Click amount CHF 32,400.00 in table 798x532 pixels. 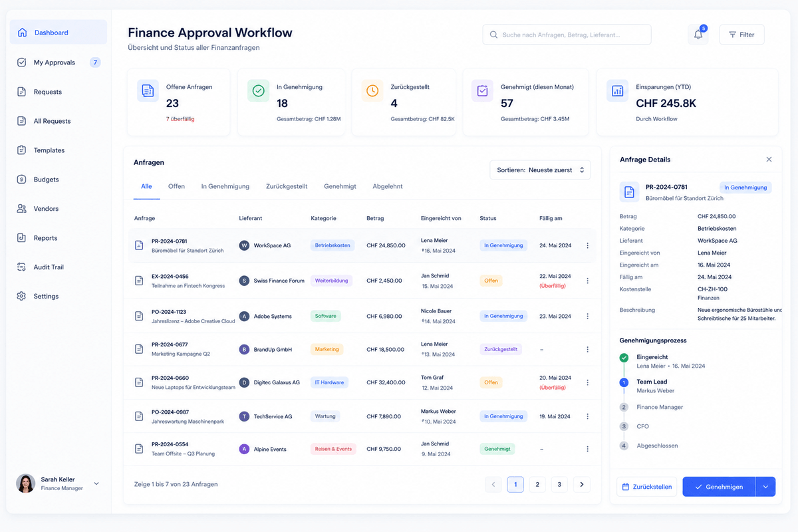point(386,382)
